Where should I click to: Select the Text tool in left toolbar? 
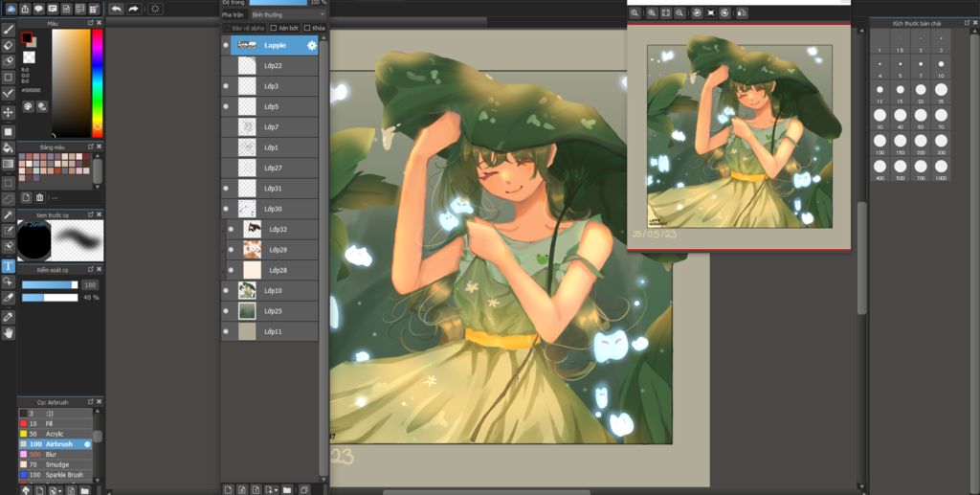[x=9, y=266]
